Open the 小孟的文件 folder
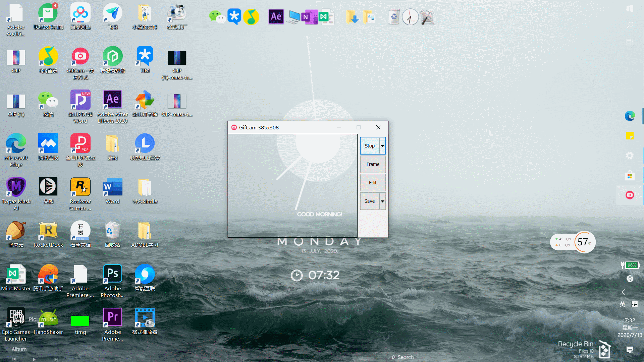644x362 pixels. (145, 17)
